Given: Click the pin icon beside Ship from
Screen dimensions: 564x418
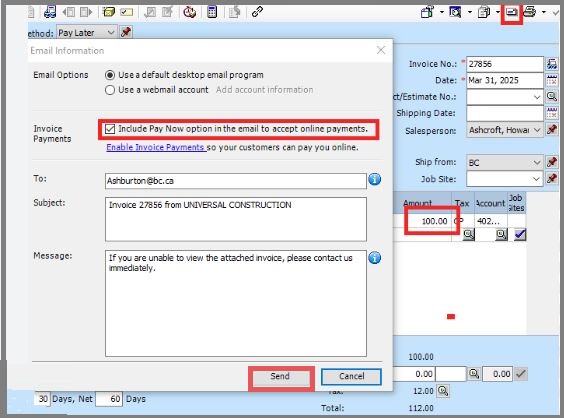Looking at the screenshot, I should tap(552, 162).
